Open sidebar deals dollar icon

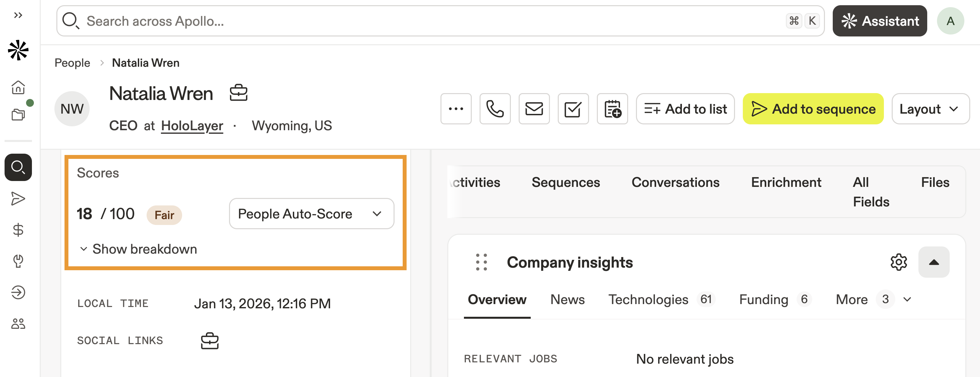[x=18, y=230]
